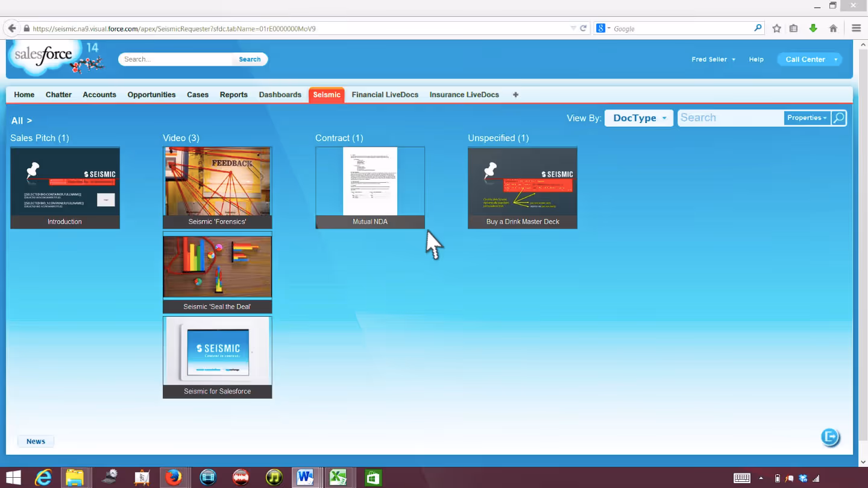The height and width of the screenshot is (488, 868).
Task: Open the Properties search filter dropdown
Action: (x=807, y=118)
